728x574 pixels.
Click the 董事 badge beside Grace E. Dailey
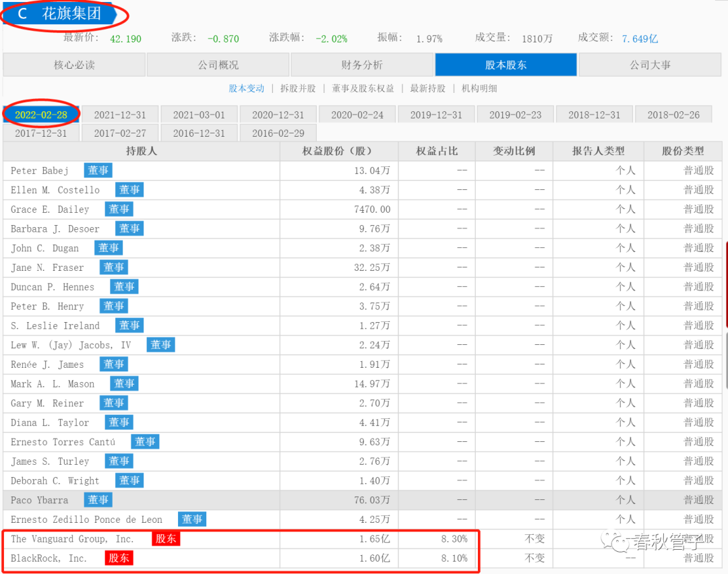pos(119,210)
